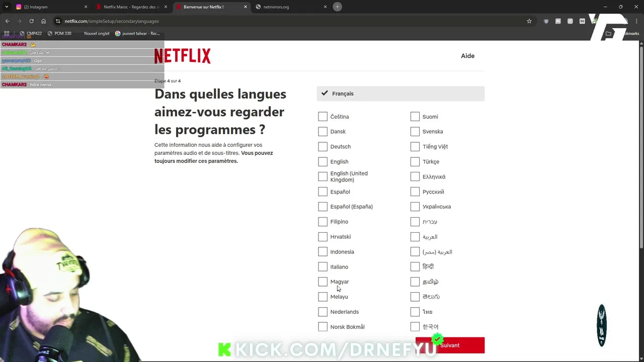644x362 pixels.
Task: Close the netmirrors.org tab
Action: (325, 7)
